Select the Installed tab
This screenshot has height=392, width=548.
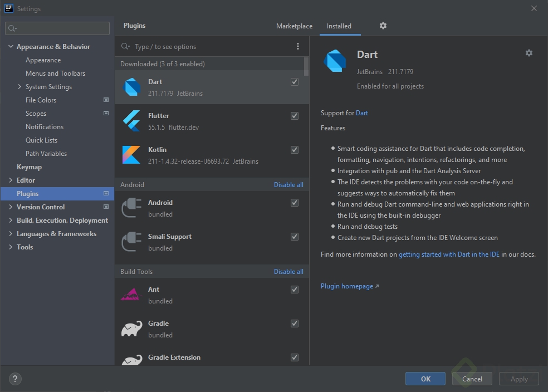[339, 26]
